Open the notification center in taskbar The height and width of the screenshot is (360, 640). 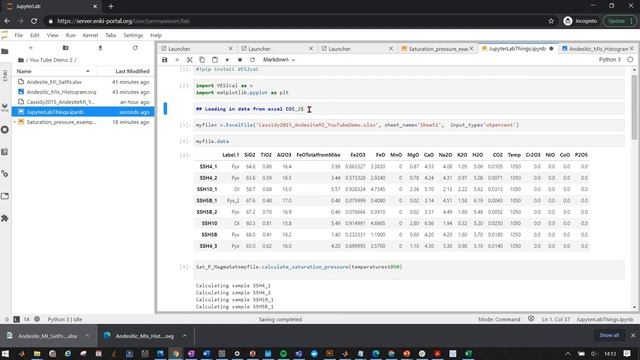click(627, 353)
